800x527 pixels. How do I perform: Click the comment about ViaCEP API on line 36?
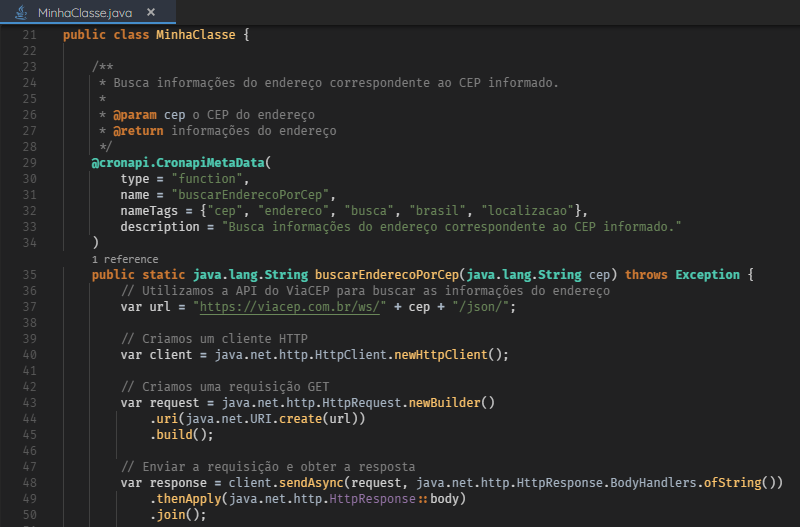click(x=365, y=291)
